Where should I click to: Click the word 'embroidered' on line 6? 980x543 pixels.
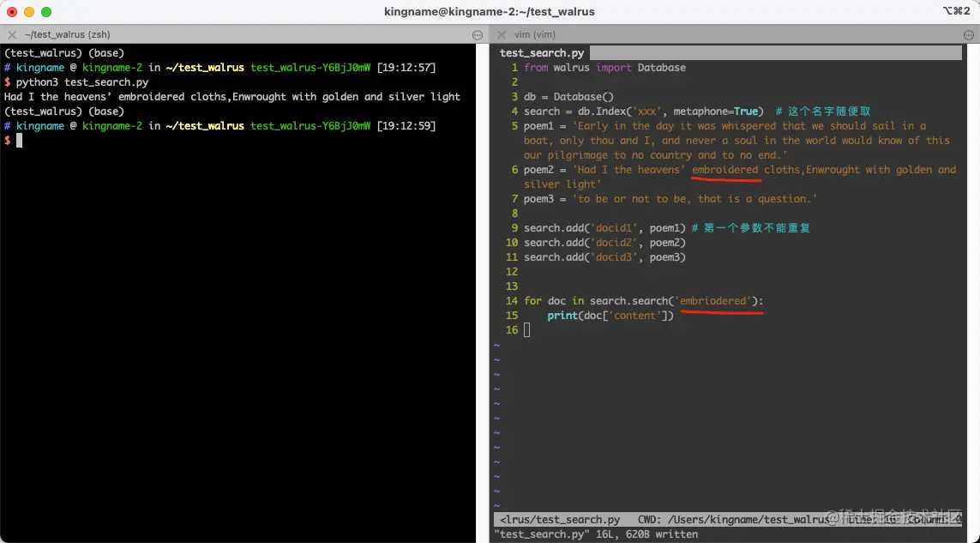725,170
